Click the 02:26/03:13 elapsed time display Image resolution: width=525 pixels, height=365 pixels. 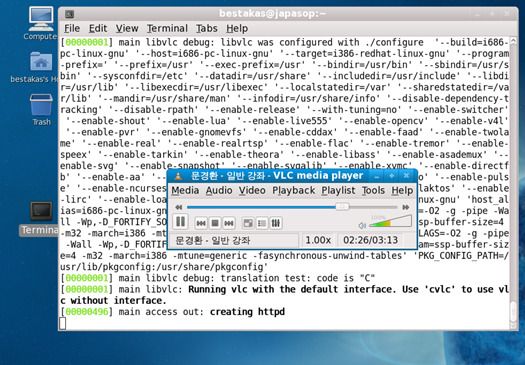coord(370,240)
